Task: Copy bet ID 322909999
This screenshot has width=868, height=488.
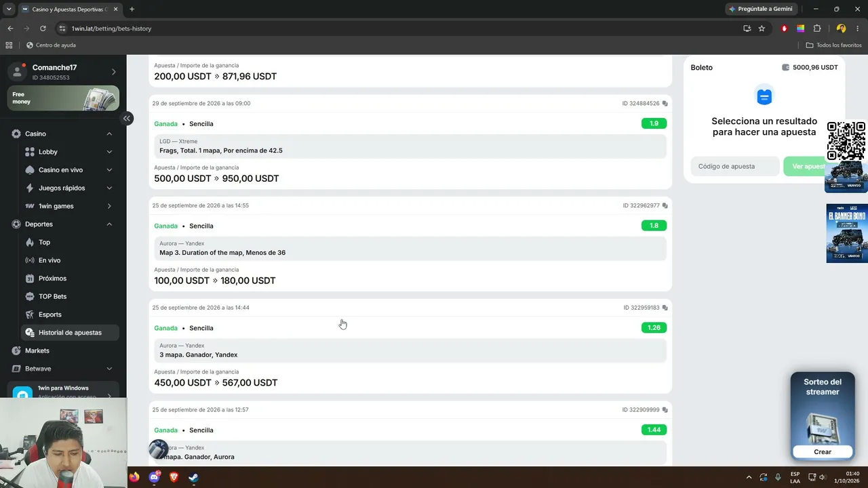Action: 665,410
